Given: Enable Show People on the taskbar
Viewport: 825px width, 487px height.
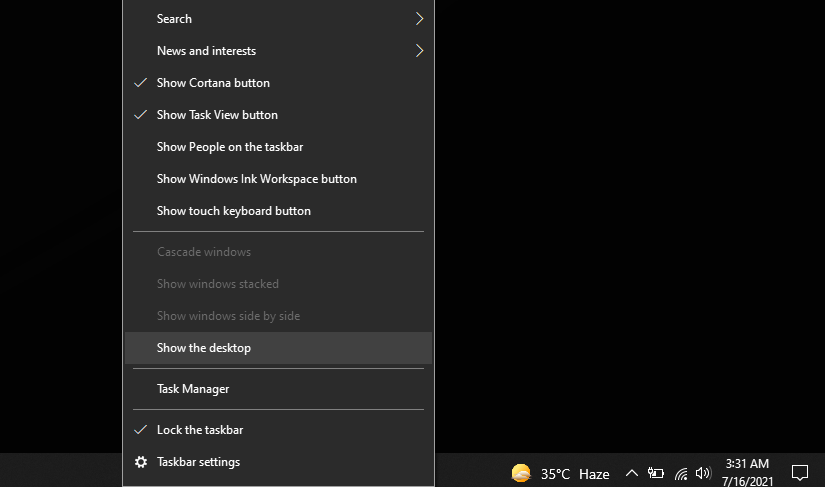Looking at the screenshot, I should click(x=278, y=147).
